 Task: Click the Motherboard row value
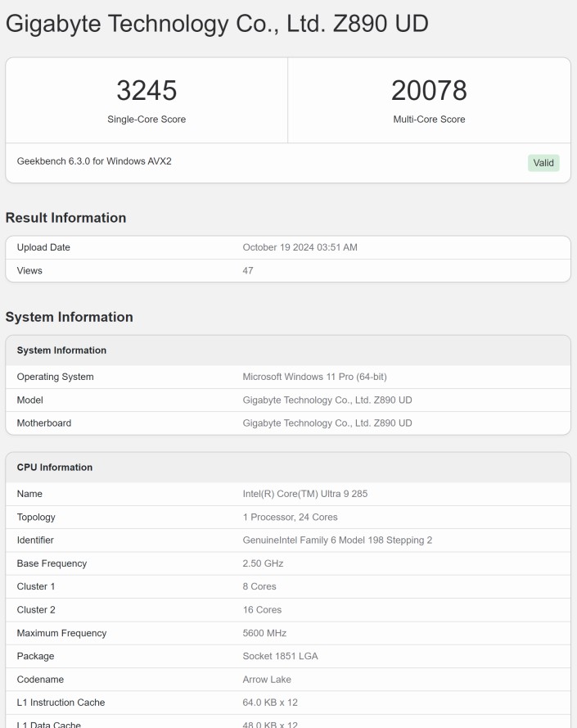click(x=327, y=423)
